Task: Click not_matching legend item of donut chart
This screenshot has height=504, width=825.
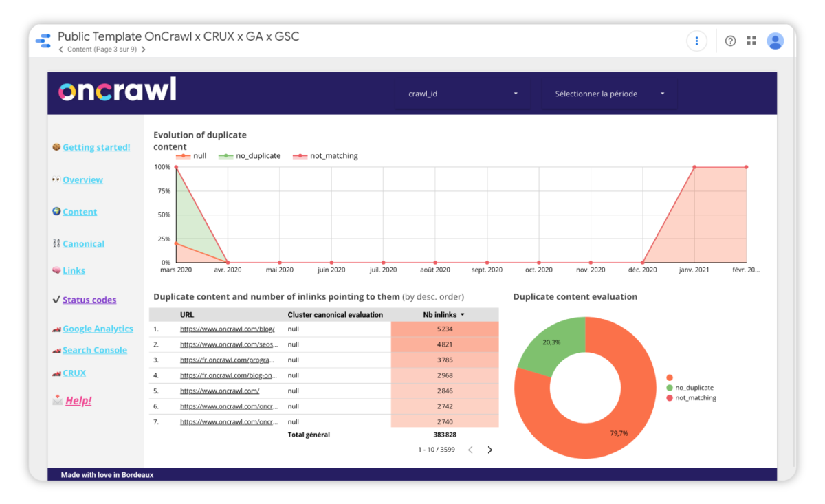Action: 691,398
